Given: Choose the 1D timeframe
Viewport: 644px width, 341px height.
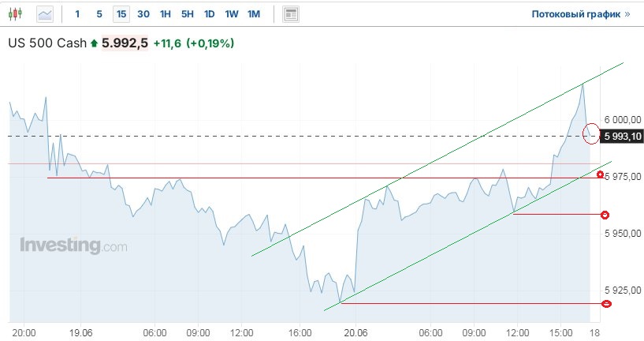Looking at the screenshot, I should point(209,14).
